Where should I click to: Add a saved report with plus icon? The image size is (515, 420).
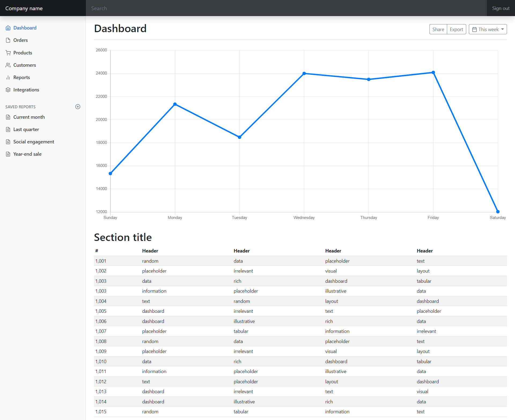(x=78, y=107)
